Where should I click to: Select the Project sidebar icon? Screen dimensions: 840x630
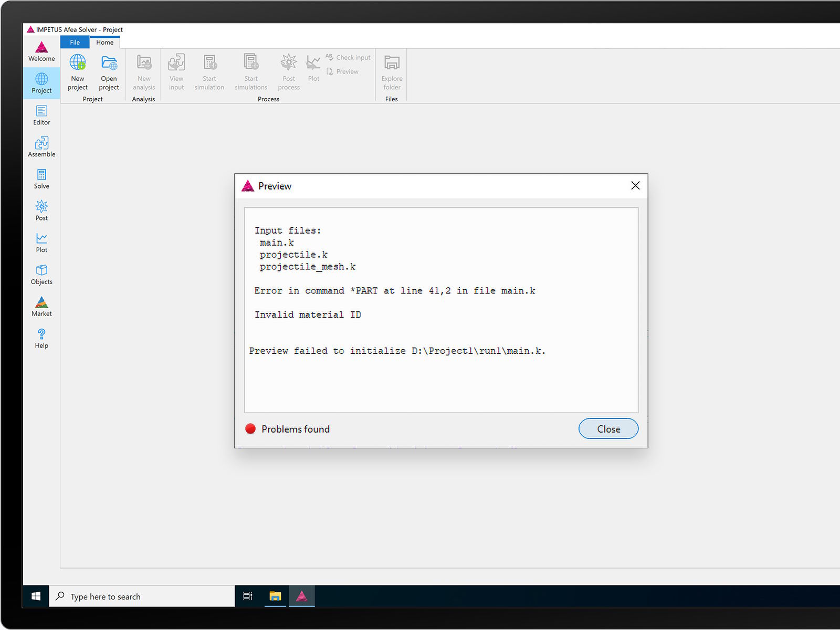pyautogui.click(x=41, y=83)
